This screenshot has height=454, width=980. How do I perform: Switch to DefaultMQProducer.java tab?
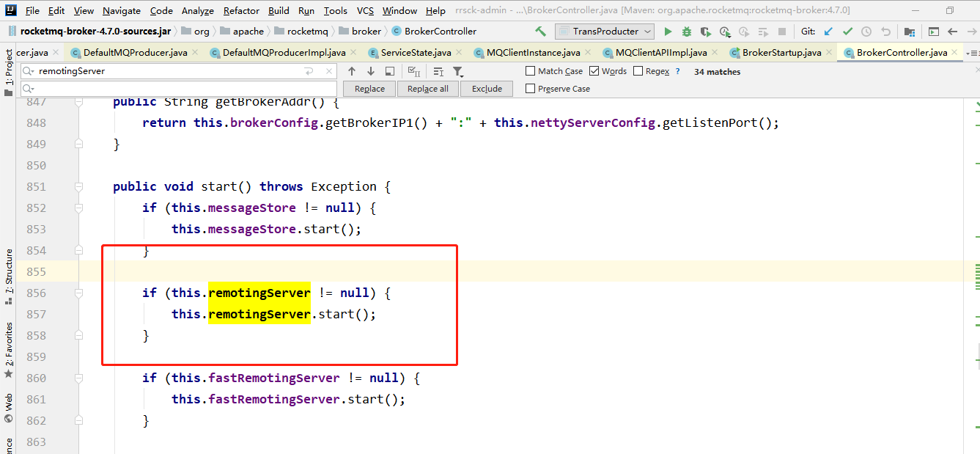point(135,53)
